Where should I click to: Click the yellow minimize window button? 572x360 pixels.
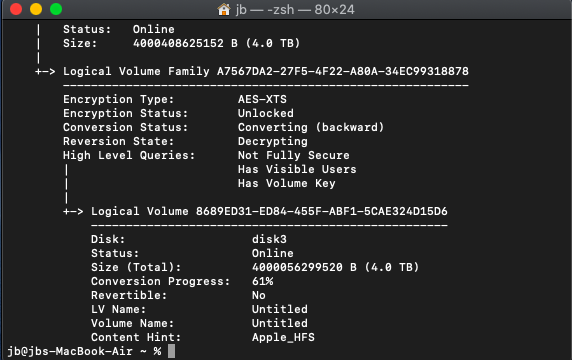click(x=36, y=9)
